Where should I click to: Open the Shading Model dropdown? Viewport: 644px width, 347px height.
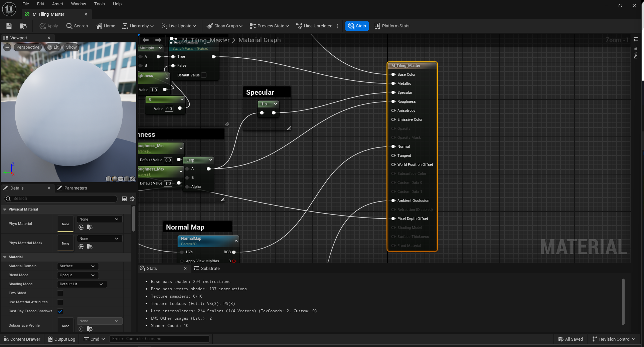click(x=82, y=284)
